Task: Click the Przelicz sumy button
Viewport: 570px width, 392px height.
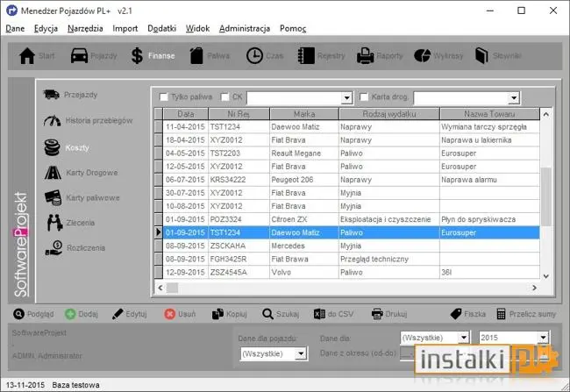Action: pos(525,314)
